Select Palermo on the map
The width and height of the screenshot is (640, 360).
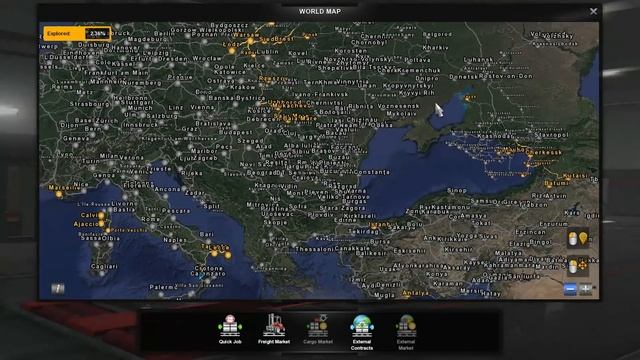click(x=163, y=287)
